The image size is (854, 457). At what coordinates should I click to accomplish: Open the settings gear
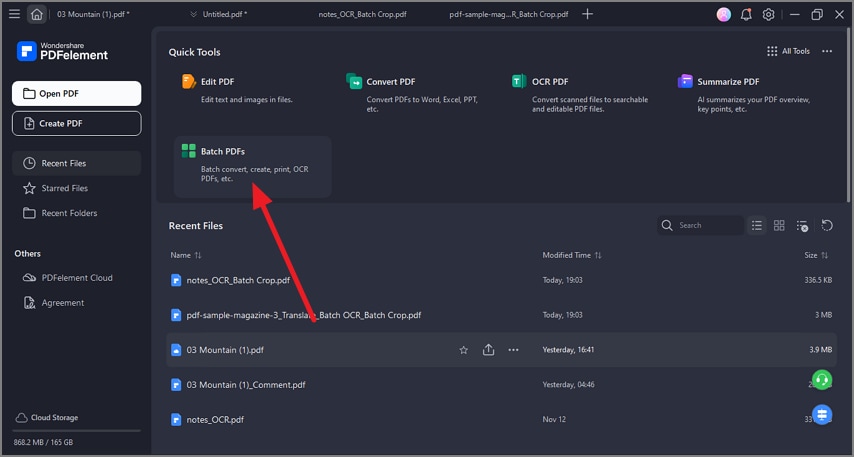(x=768, y=15)
